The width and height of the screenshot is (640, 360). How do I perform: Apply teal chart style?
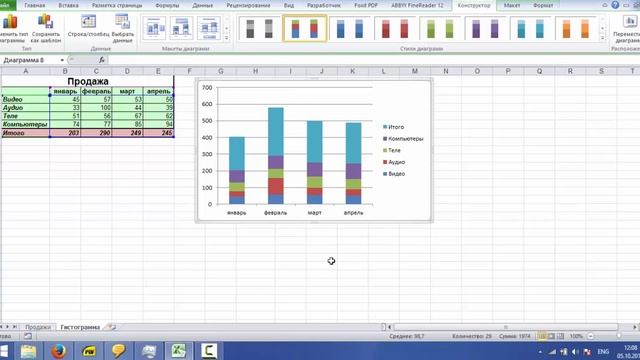531,29
